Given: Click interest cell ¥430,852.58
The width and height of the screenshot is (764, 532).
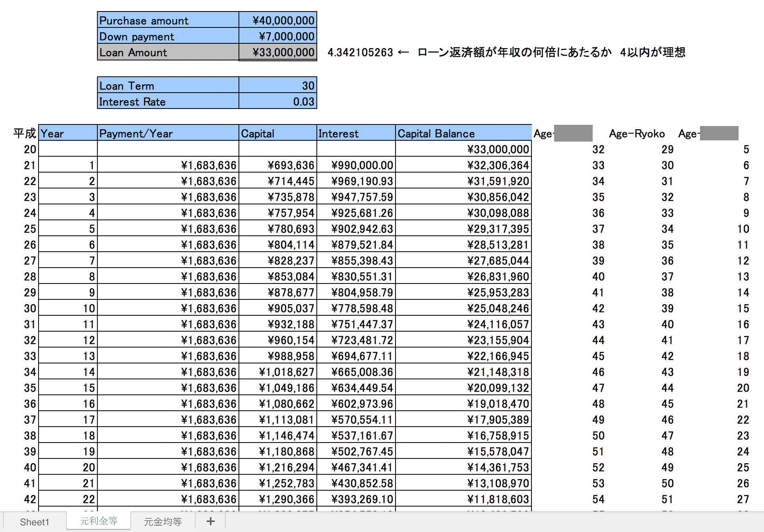Looking at the screenshot, I should click(356, 483).
